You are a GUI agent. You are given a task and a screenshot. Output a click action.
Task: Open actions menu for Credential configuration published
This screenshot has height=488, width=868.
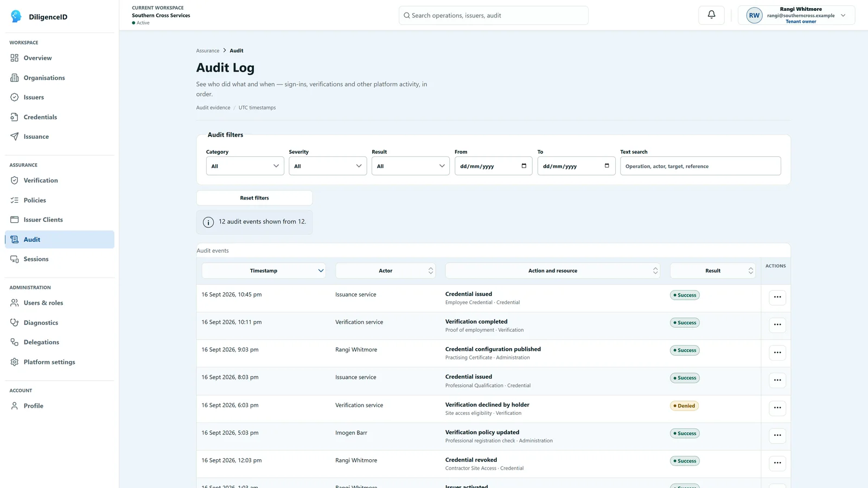(x=777, y=352)
